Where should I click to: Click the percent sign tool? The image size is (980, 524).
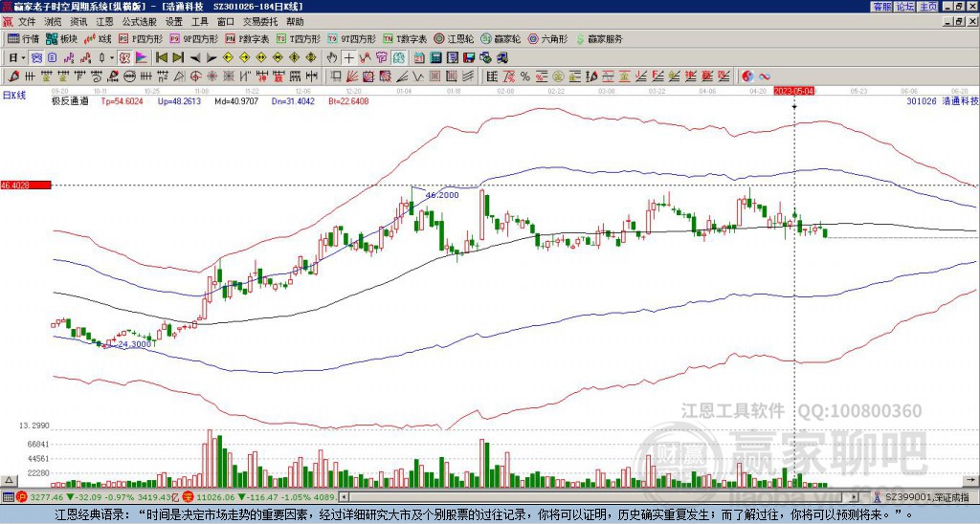click(525, 76)
